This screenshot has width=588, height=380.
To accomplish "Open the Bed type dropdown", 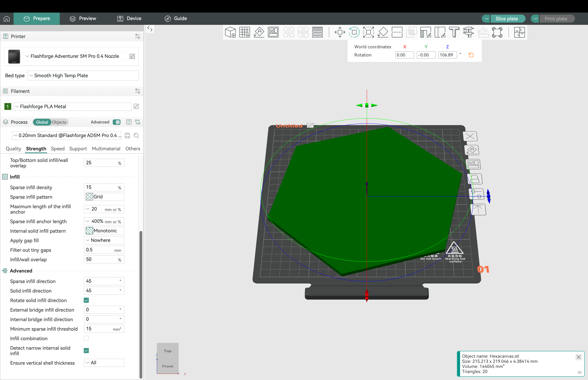I will pyautogui.click(x=83, y=76).
